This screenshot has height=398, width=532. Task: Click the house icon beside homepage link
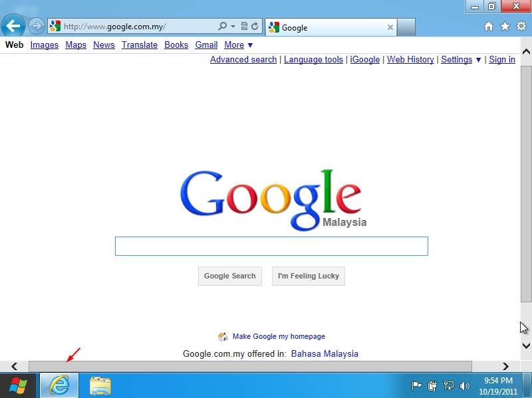(223, 336)
